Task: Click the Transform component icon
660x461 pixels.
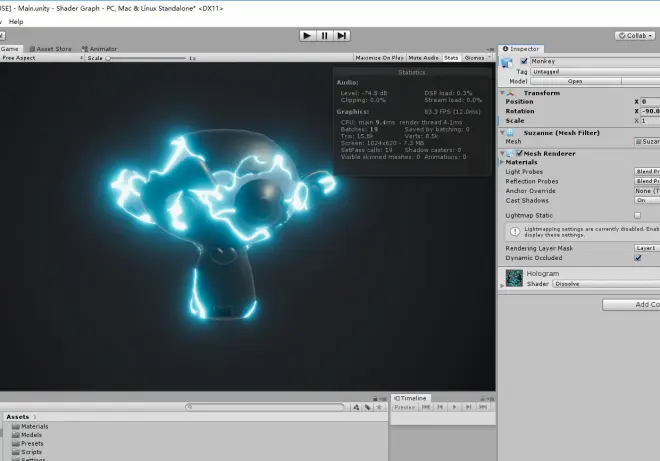Action: [511, 93]
